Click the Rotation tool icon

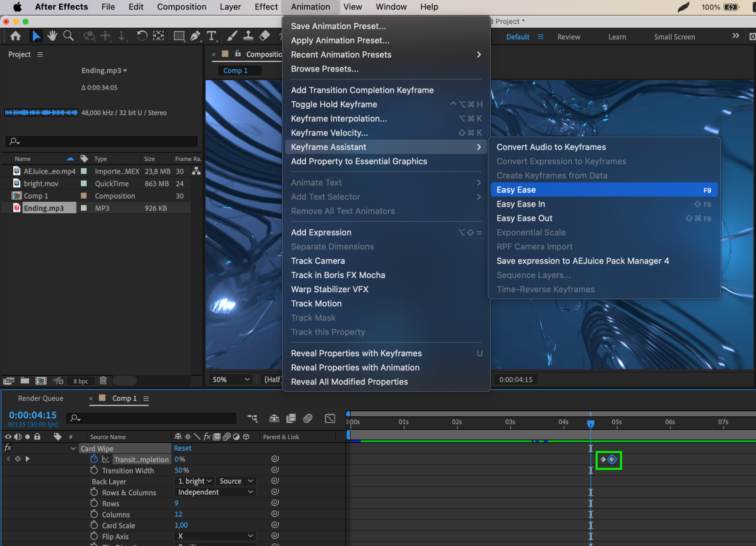point(142,36)
